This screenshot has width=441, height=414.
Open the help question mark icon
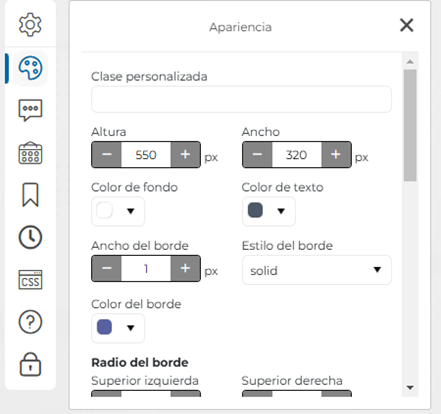coord(30,322)
